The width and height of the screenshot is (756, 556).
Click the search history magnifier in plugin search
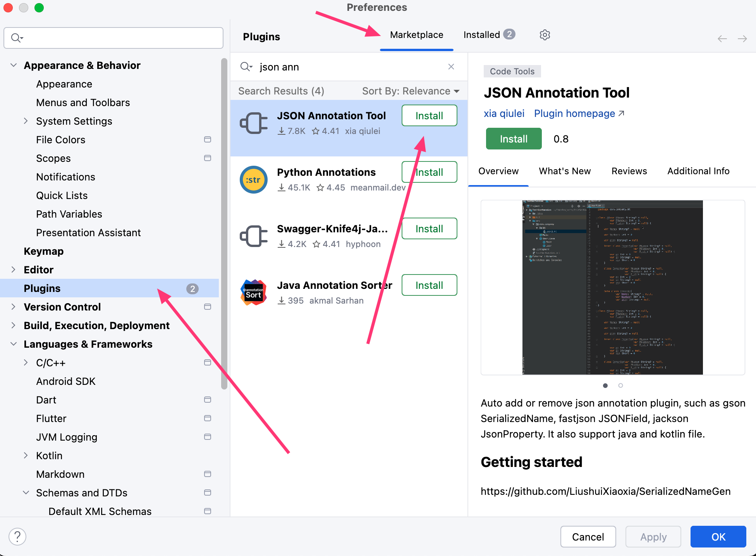246,67
